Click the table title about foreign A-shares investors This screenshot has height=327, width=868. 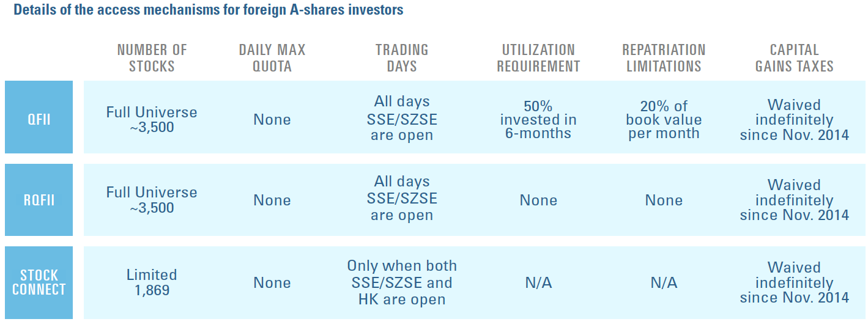(209, 10)
